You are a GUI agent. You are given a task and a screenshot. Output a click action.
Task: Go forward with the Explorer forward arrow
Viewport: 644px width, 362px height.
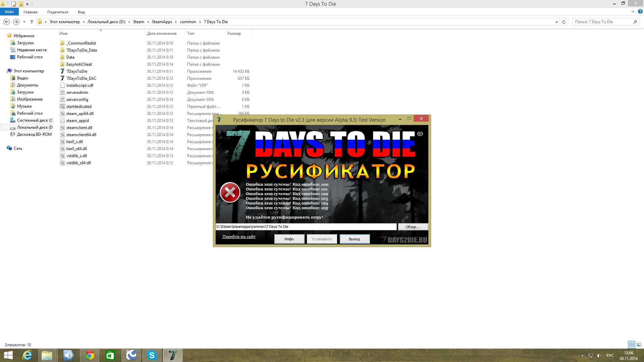[x=16, y=22]
